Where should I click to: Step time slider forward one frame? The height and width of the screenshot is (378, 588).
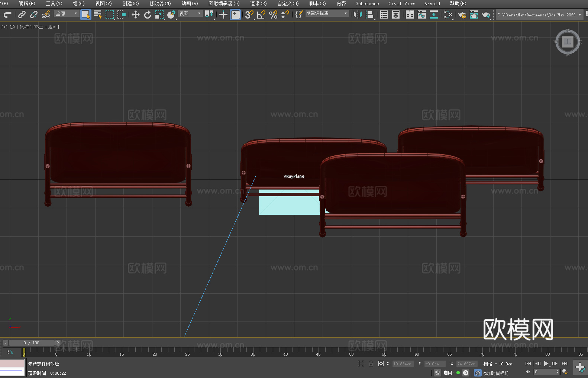(58, 343)
